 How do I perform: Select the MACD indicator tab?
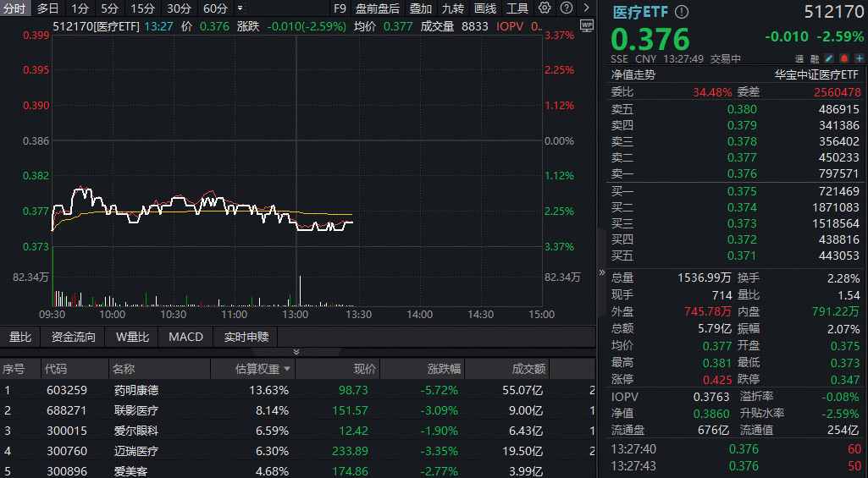click(185, 337)
